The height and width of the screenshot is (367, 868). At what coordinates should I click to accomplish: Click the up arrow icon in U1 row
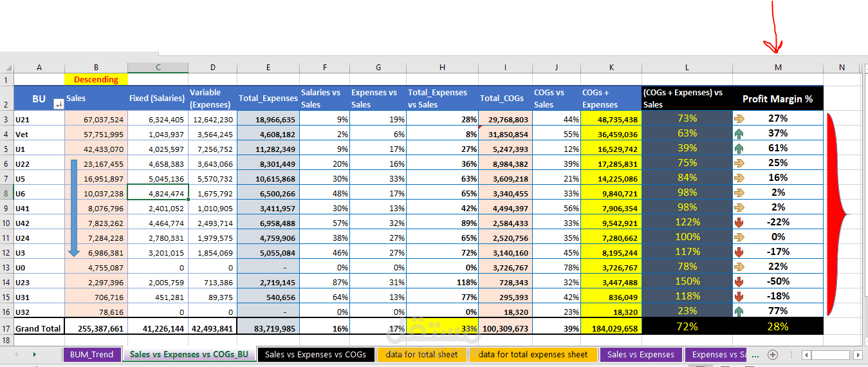pyautogui.click(x=739, y=148)
